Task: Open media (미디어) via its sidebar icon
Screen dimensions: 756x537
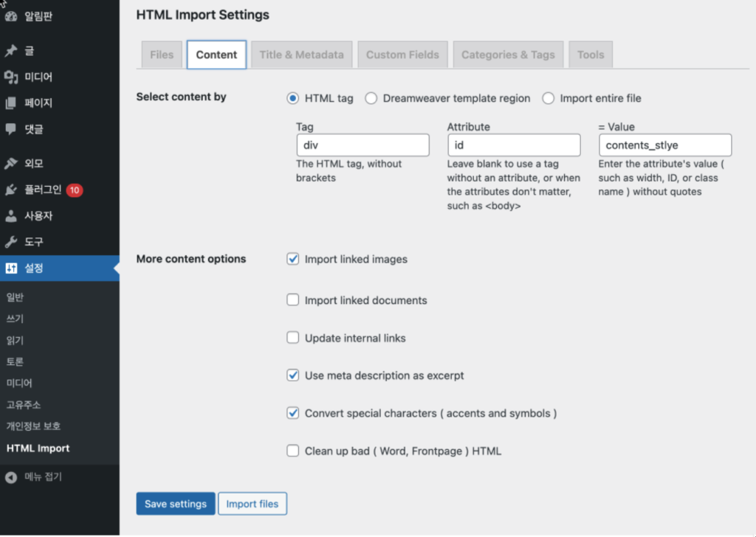Action: click(x=11, y=77)
